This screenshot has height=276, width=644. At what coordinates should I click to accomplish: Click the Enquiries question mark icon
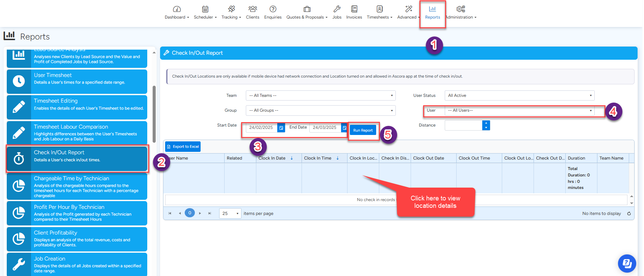(x=273, y=9)
